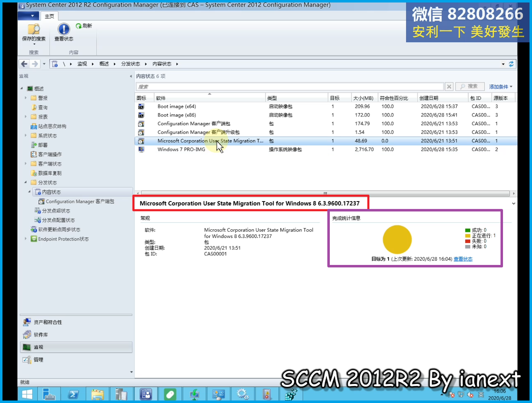Open the 监视 workspace button

tap(76, 347)
